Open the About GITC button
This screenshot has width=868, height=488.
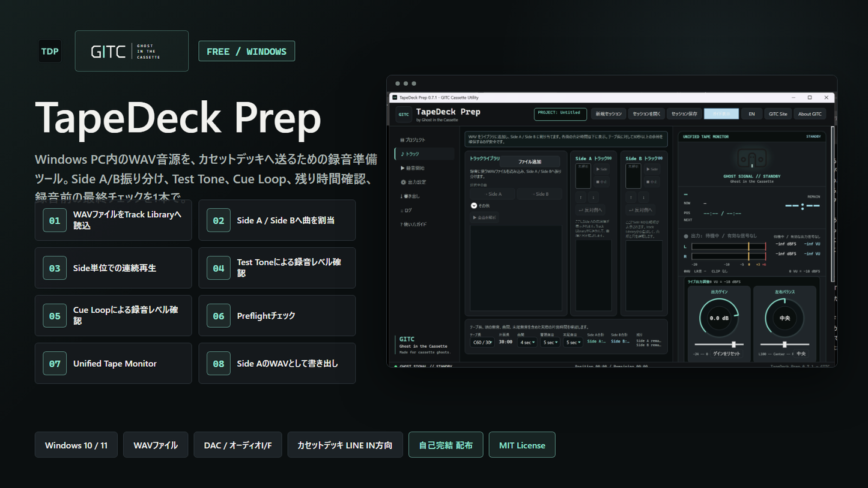click(x=810, y=113)
